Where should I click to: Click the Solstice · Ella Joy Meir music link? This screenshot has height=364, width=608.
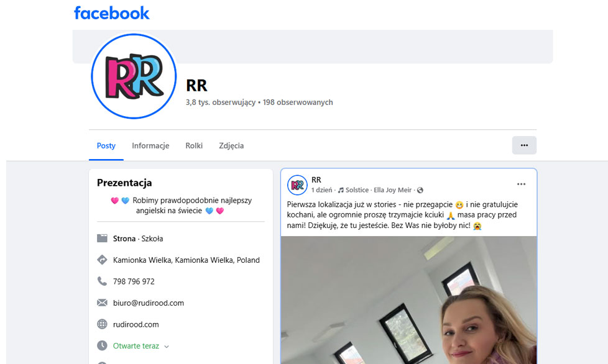tap(379, 190)
